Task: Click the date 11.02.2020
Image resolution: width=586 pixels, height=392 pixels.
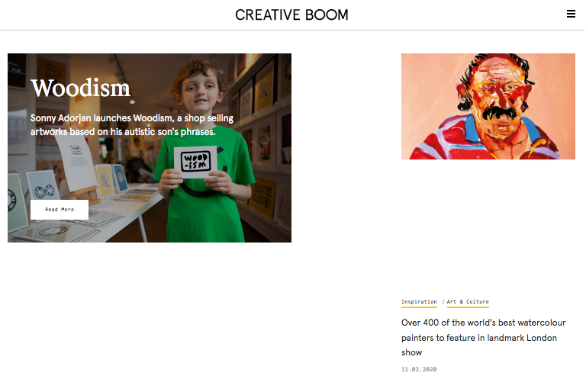Action: pyautogui.click(x=419, y=370)
